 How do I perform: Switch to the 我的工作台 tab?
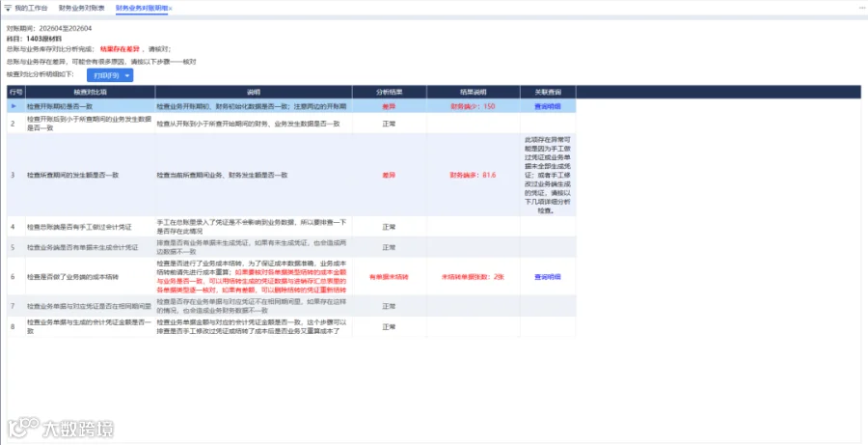coord(31,9)
